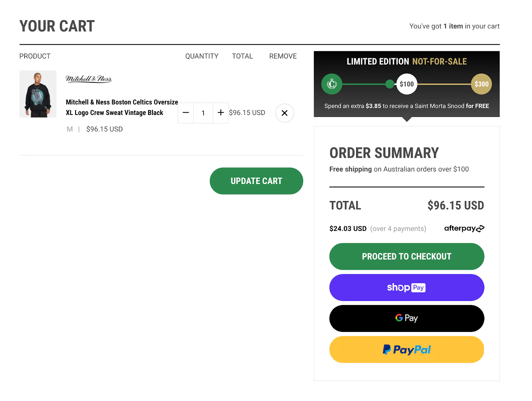The width and height of the screenshot is (532, 401).
Task: Open the Celtics sweatshirt product thumbnail
Action: 38,94
